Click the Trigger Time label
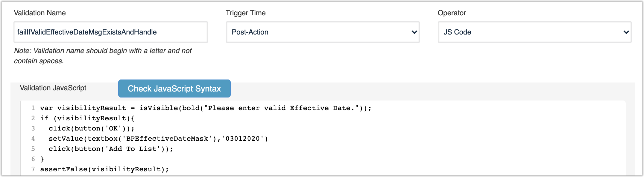This screenshot has width=644, height=177. [x=245, y=13]
